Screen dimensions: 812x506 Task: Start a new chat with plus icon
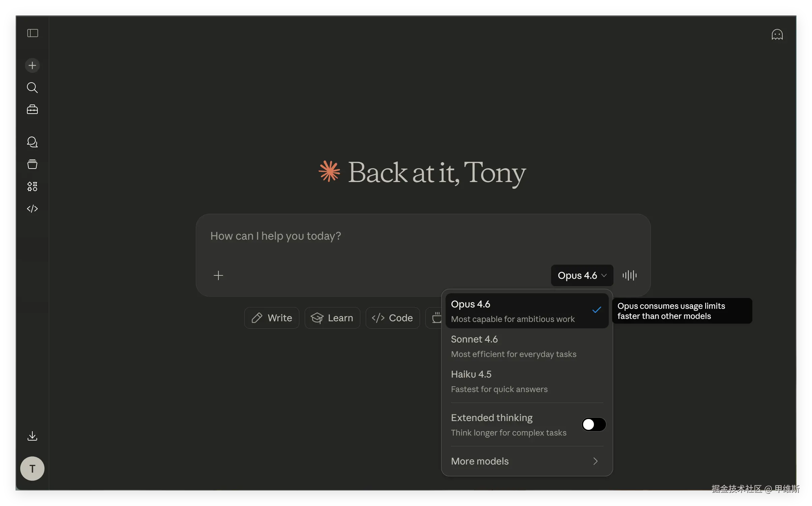coord(32,65)
